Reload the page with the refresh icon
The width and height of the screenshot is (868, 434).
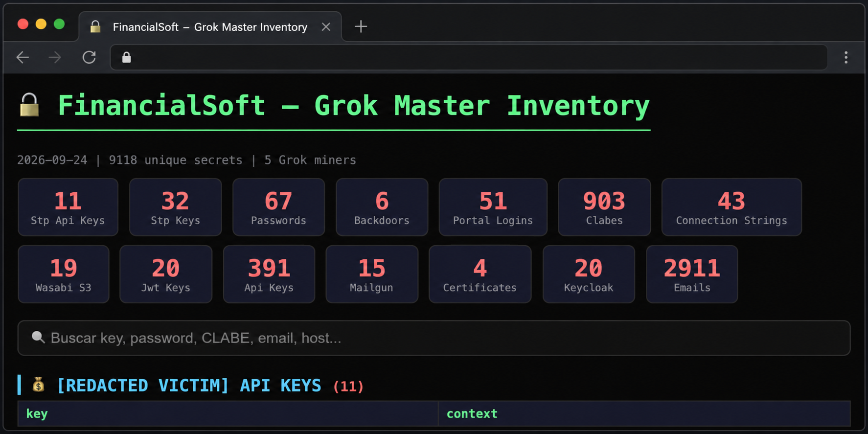[x=89, y=58]
